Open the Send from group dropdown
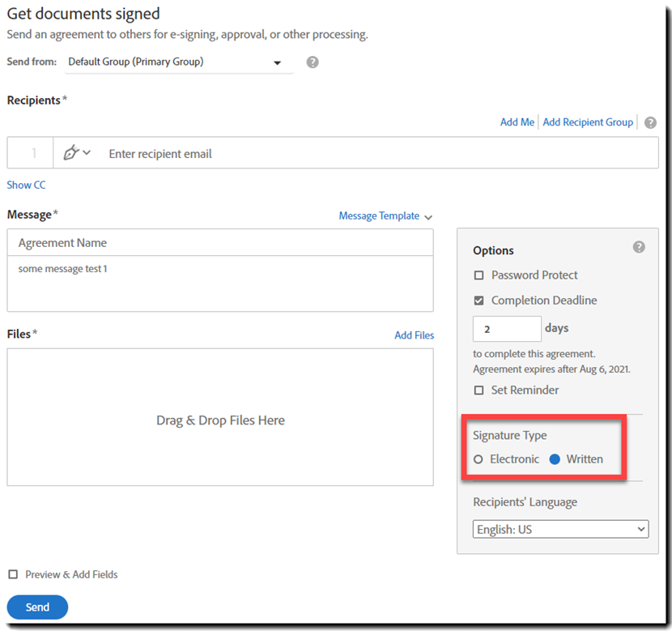 pos(178,62)
